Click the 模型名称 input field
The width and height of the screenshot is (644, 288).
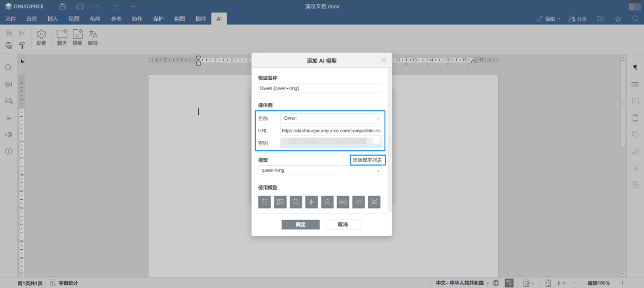320,88
